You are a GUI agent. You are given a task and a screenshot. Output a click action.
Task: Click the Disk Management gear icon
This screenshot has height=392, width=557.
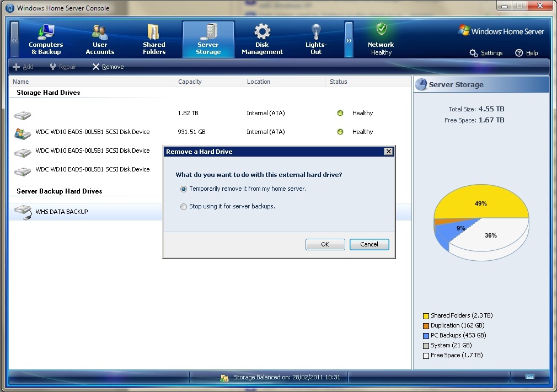262,31
